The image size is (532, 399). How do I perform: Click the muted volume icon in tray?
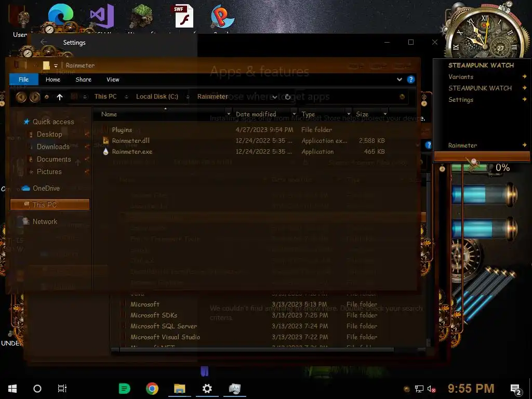(431, 389)
